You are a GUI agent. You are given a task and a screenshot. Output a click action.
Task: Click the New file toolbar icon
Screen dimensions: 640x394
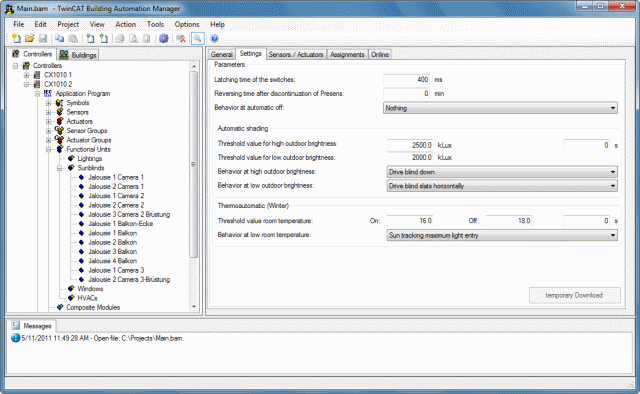point(16,38)
